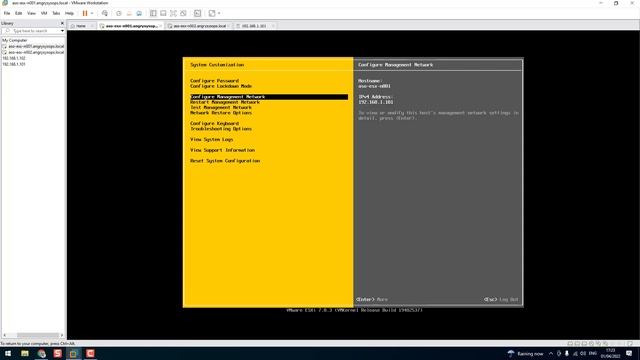640x360 pixels.
Task: Click the Configure Password entry
Action: [x=214, y=81]
